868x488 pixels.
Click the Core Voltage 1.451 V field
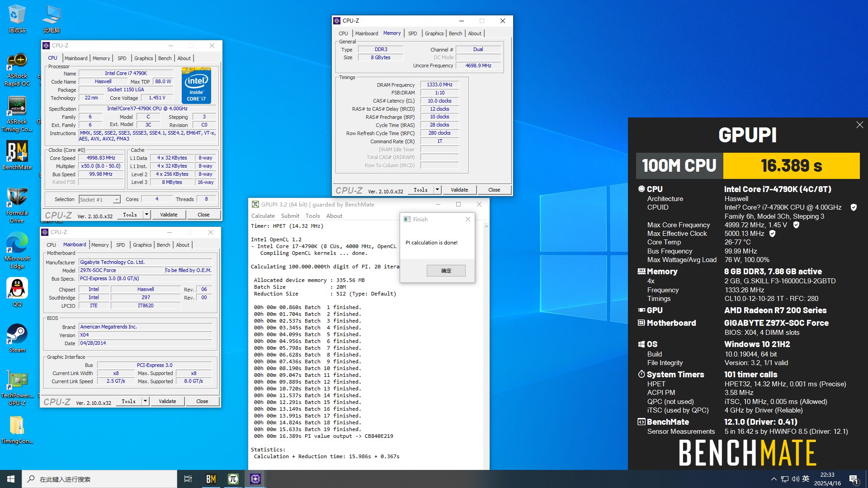tap(157, 98)
